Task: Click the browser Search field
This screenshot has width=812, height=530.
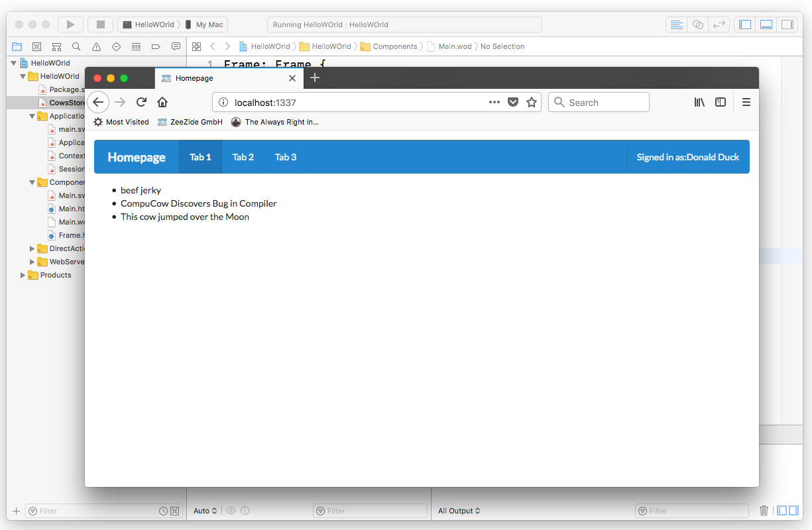Action: point(599,102)
